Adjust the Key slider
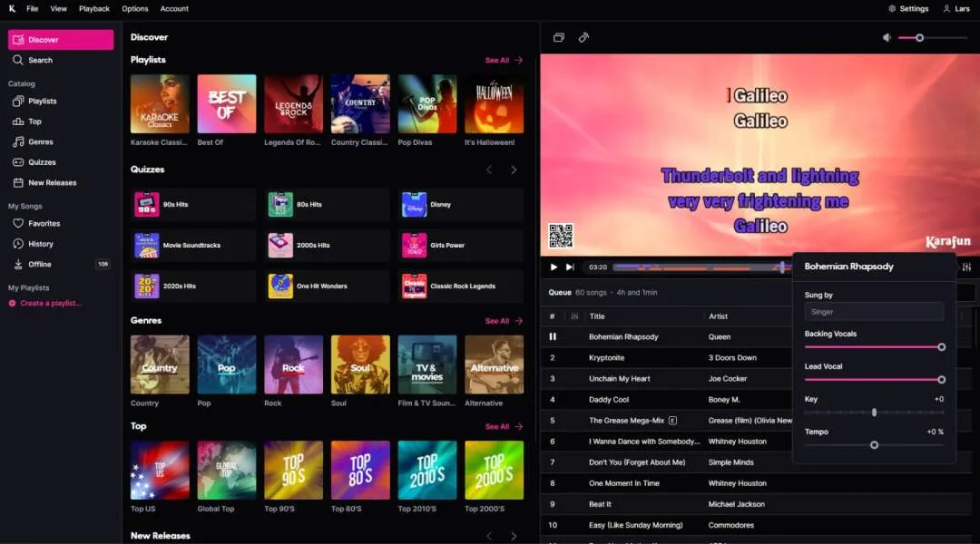Screen dimensions: 980x544 click(874, 413)
